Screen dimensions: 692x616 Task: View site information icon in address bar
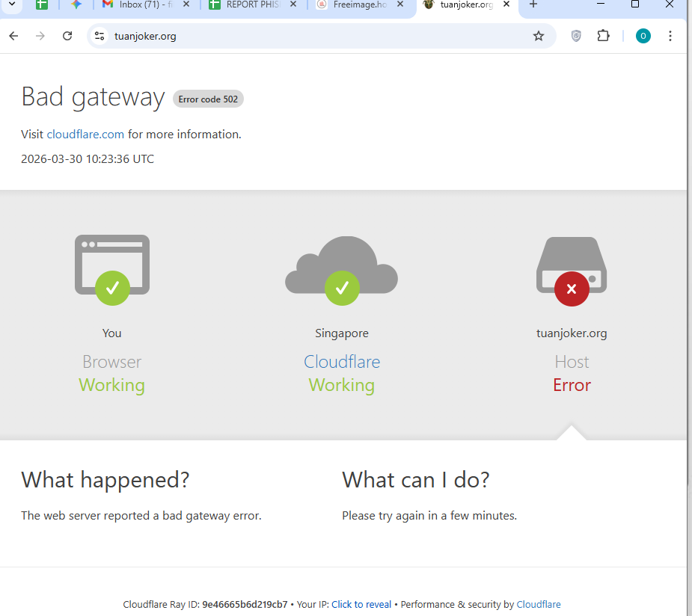click(99, 36)
